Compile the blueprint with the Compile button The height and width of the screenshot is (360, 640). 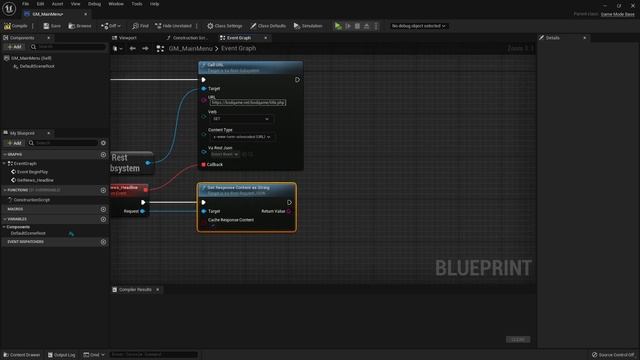16,26
